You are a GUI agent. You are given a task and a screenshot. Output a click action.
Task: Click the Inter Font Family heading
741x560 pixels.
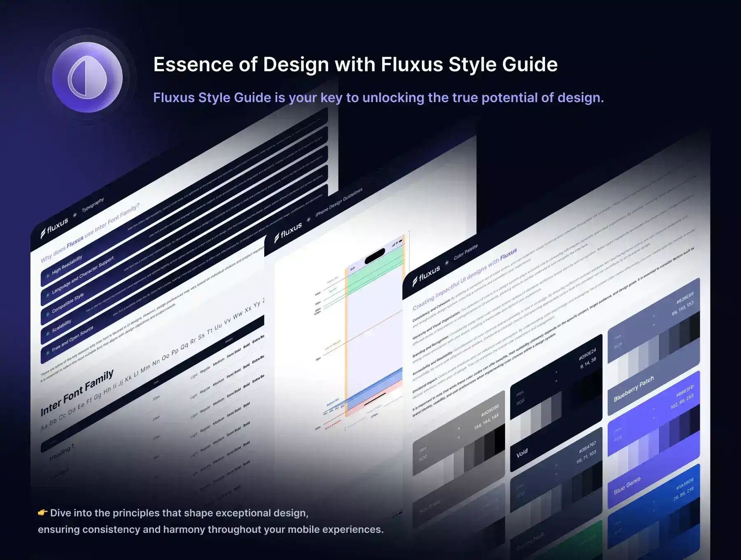pos(77,393)
